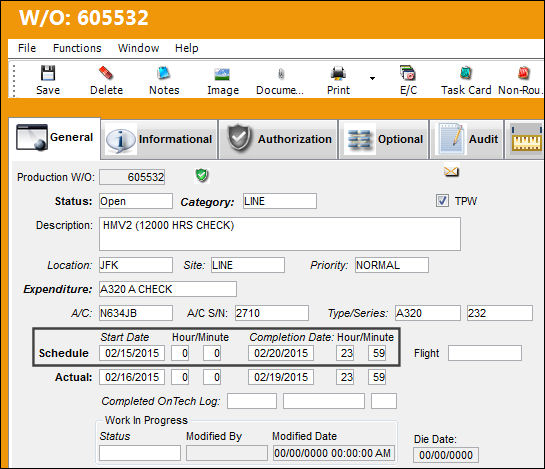Click the Actual start date 02/16/2015

click(132, 377)
